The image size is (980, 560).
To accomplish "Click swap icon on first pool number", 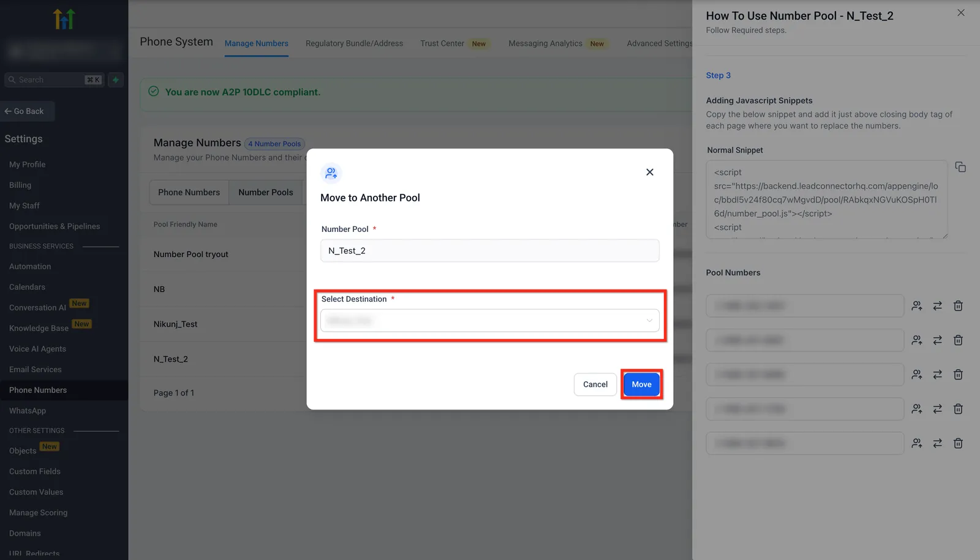I will 938,306.
